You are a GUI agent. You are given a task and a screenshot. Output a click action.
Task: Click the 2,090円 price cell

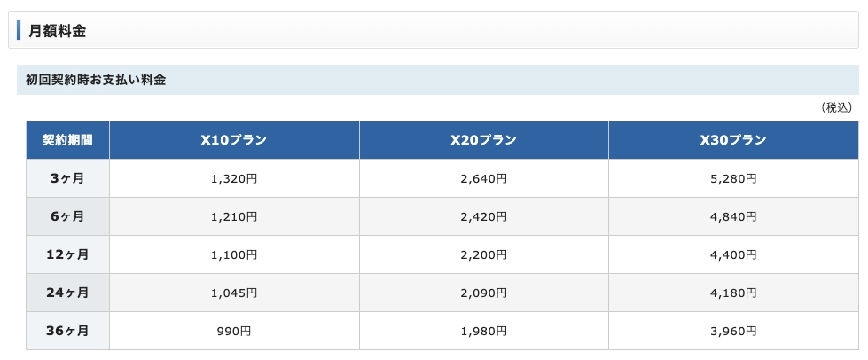(x=484, y=293)
